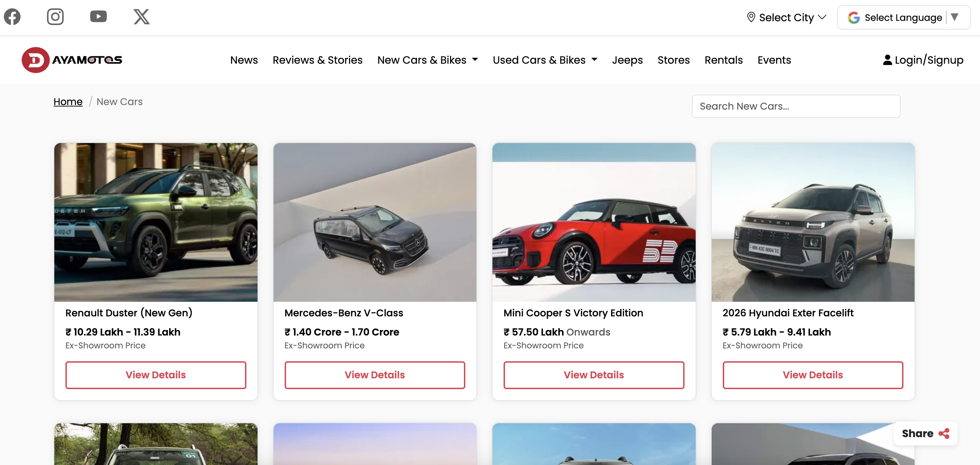
Task: Click the New Cars breadcrumb text
Action: pos(119,102)
